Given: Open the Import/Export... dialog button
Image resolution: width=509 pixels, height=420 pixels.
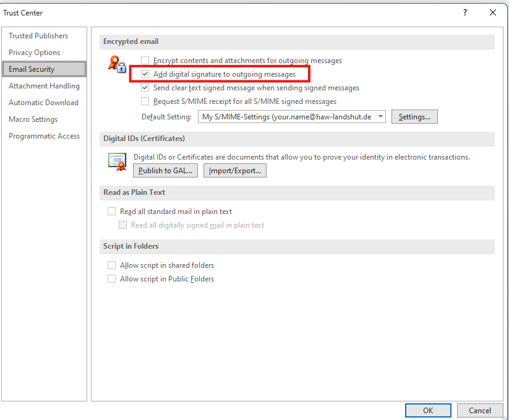Looking at the screenshot, I should pos(235,171).
